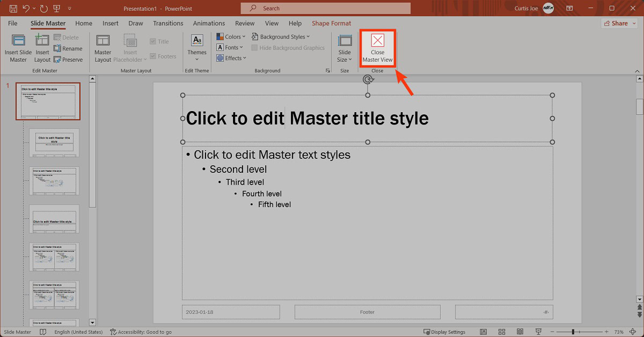Click Insert Slide Master icon
644x337 pixels.
[18, 41]
